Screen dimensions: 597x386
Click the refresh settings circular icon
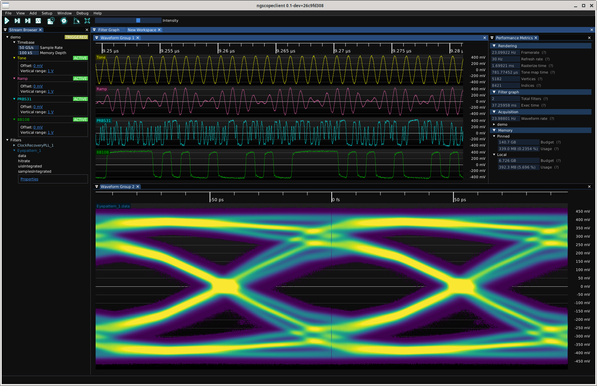[64, 21]
